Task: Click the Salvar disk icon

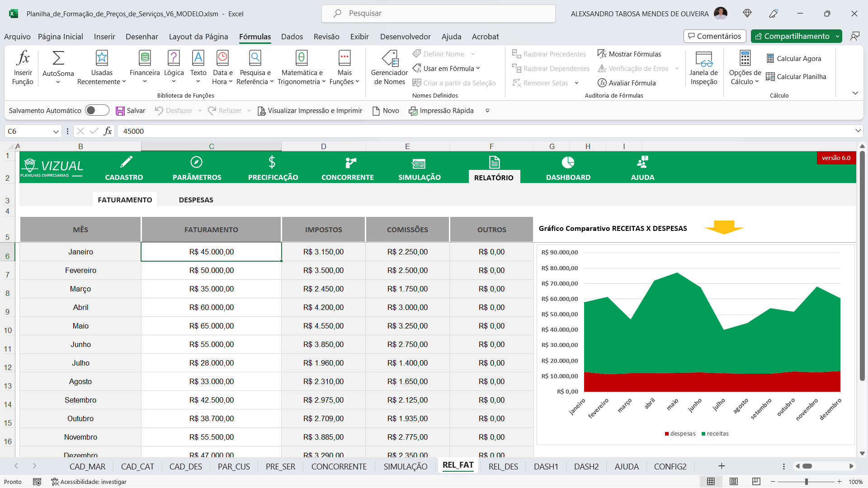Action: coord(120,111)
